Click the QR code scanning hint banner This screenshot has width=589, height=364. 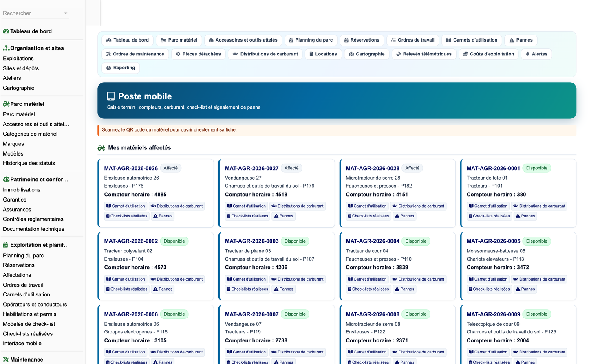click(x=337, y=130)
